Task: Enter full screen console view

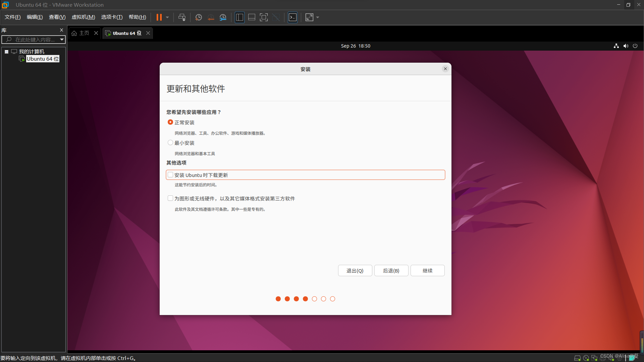Action: click(264, 17)
